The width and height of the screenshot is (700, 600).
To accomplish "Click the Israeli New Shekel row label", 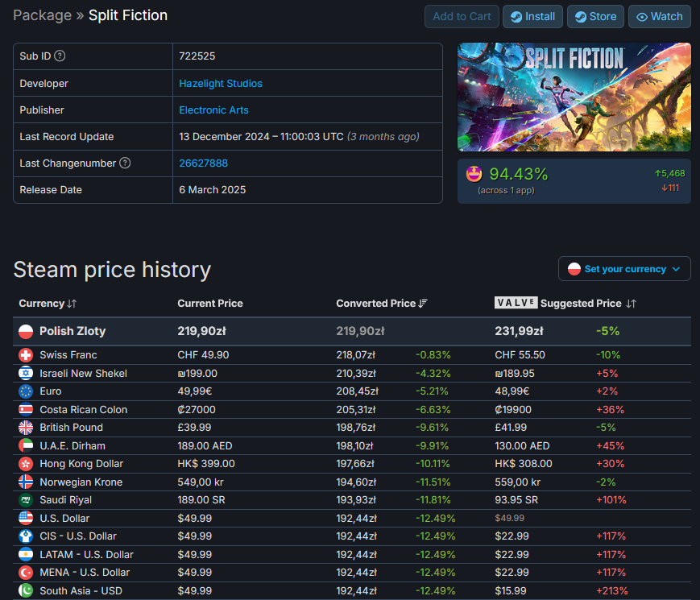I will click(x=84, y=373).
